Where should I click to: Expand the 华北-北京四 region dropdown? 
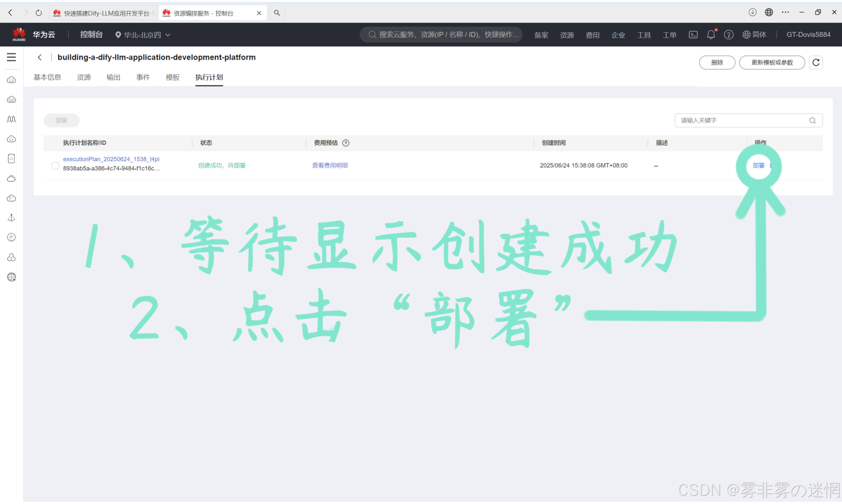pyautogui.click(x=143, y=35)
